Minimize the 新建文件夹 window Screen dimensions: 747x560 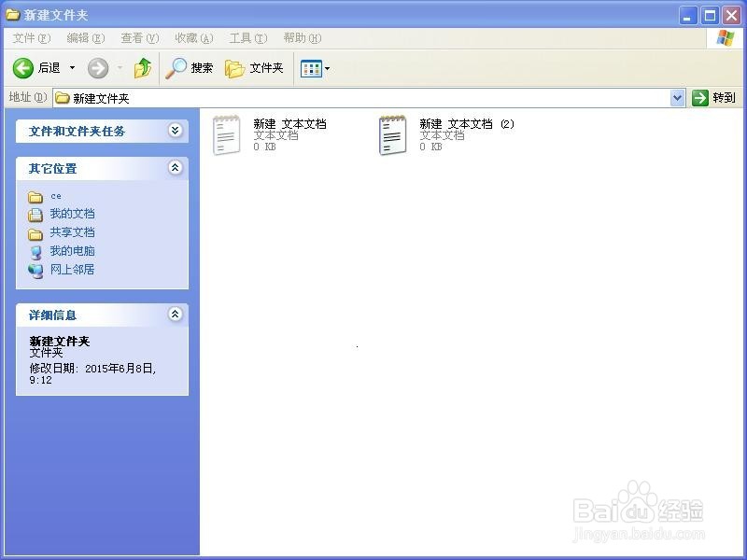coord(687,16)
